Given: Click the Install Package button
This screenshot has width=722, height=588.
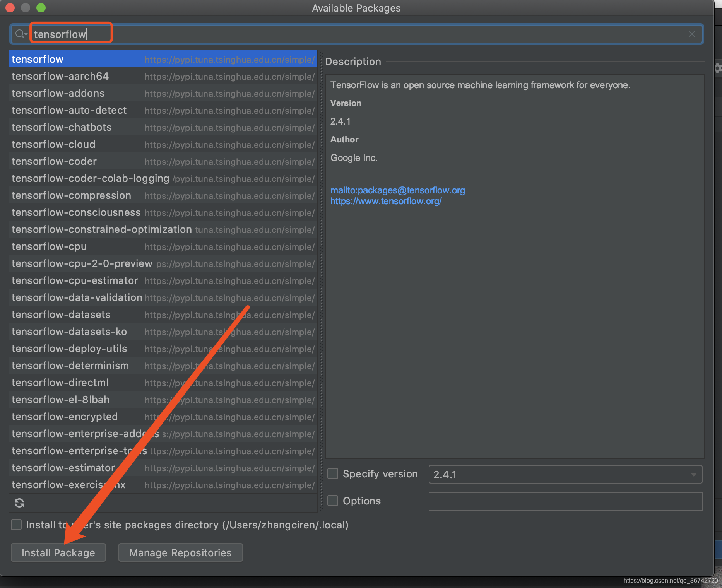Looking at the screenshot, I should coord(58,552).
